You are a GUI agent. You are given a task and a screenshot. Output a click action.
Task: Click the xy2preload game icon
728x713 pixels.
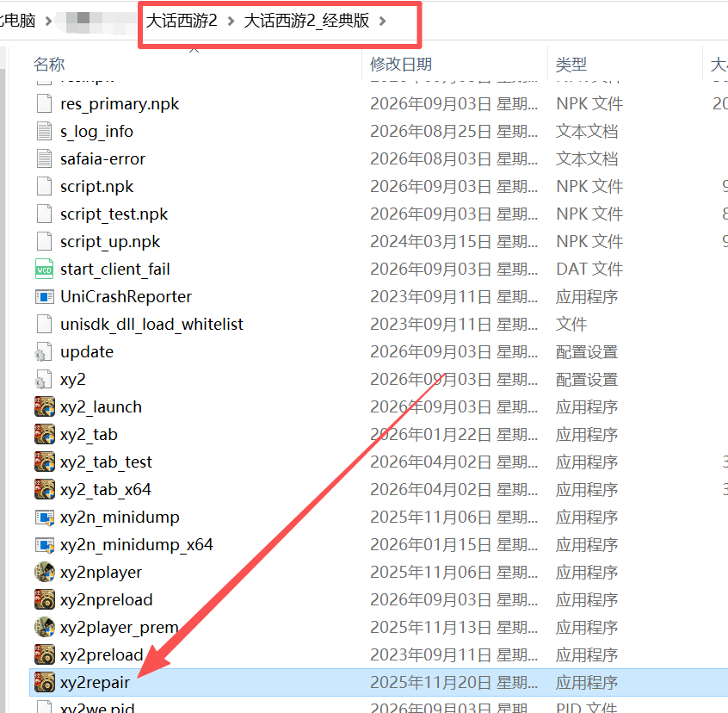click(45, 655)
